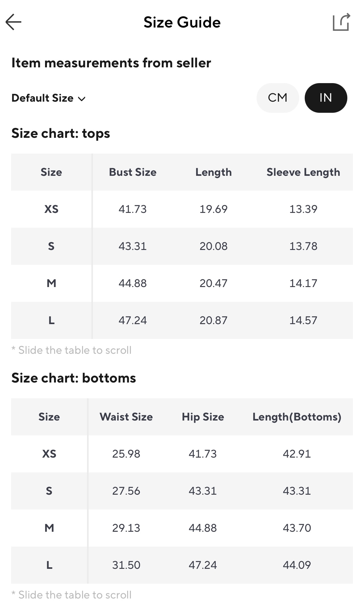The height and width of the screenshot is (609, 364).
Task: Tap the L bust value 47.24
Action: (x=132, y=320)
